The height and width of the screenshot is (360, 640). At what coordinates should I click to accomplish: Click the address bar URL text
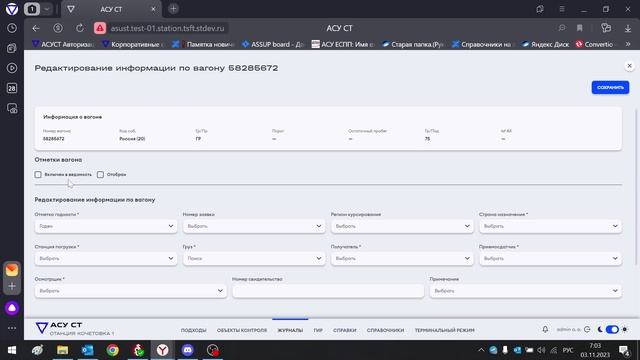coord(167,28)
